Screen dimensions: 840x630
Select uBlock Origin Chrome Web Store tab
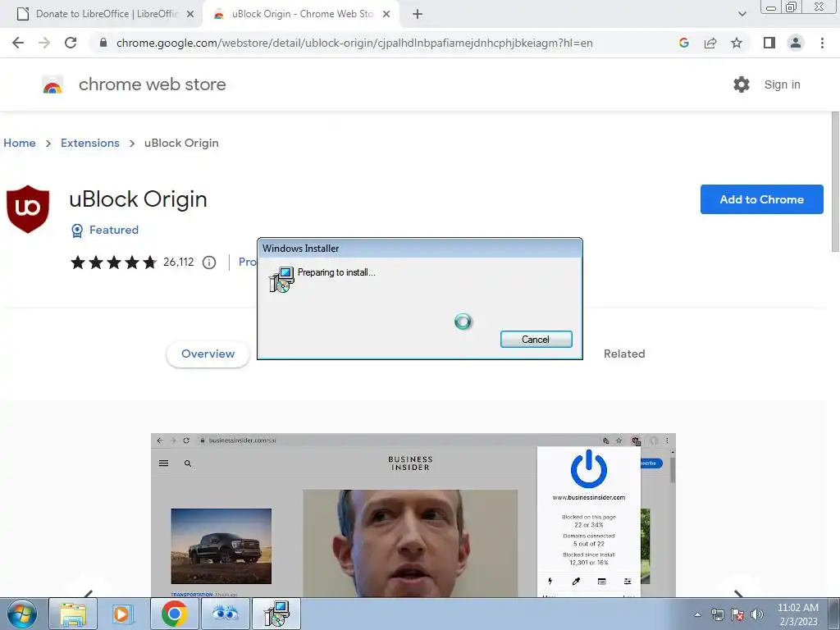(x=302, y=14)
